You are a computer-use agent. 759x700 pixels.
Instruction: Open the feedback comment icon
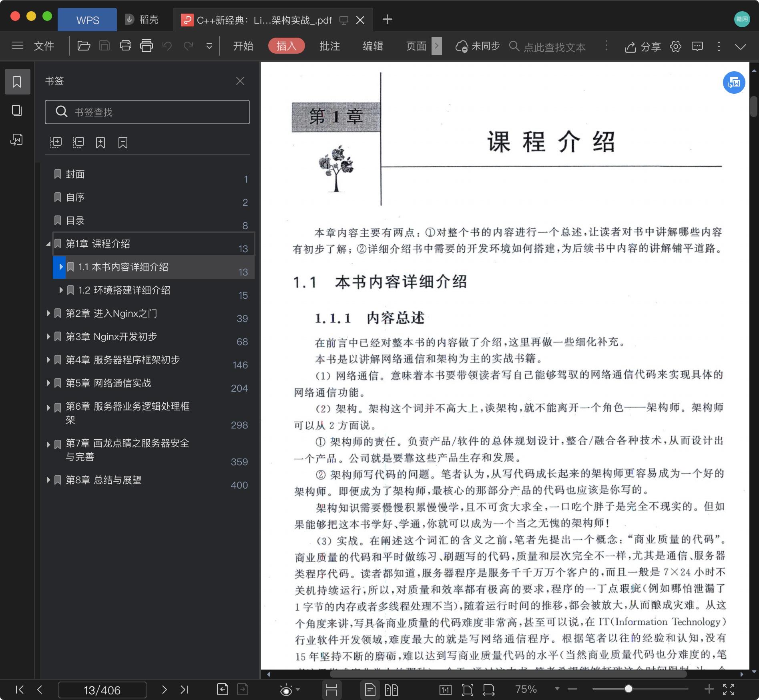(697, 46)
